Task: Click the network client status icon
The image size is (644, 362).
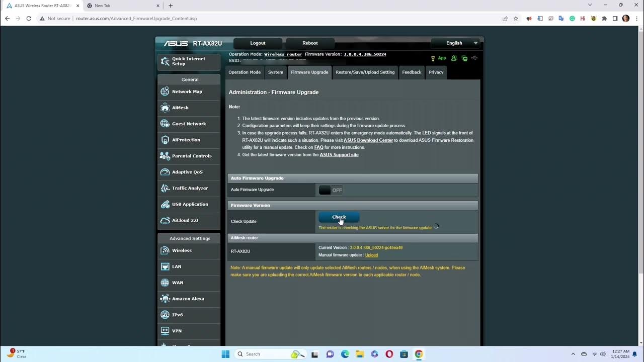Action: tap(464, 58)
